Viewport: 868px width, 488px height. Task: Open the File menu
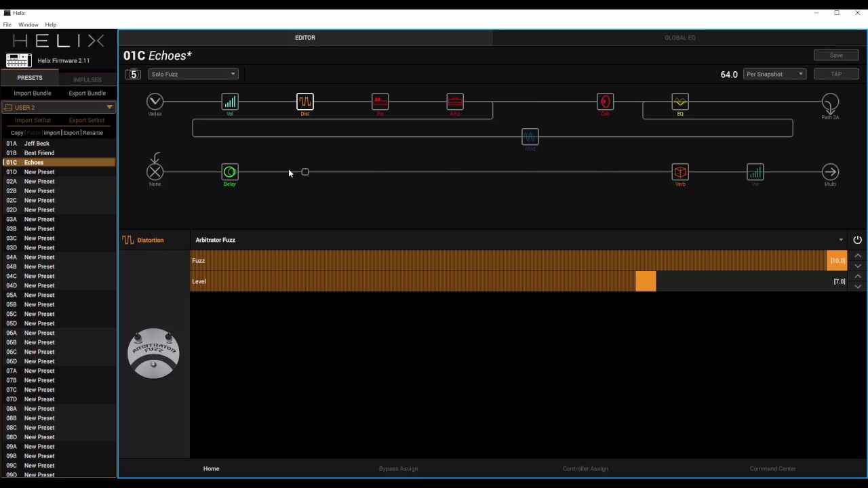point(7,25)
